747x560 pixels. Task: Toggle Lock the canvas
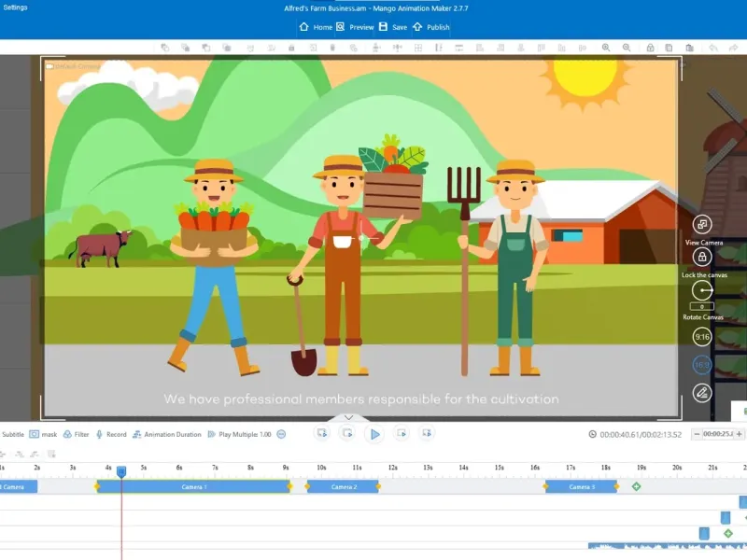(x=702, y=257)
